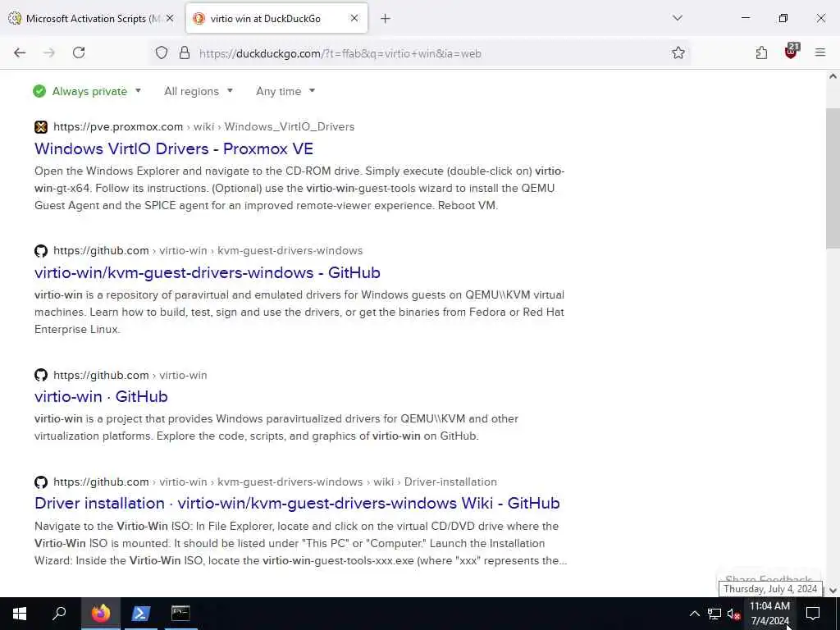Screen dimensions: 840x630
Task: Open the All regions filter
Action: pyautogui.click(x=199, y=92)
